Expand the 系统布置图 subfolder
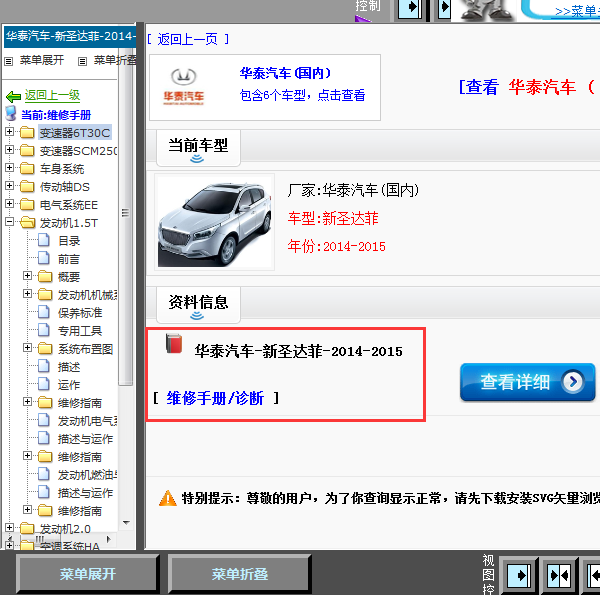This screenshot has height=595, width=600. point(27,347)
